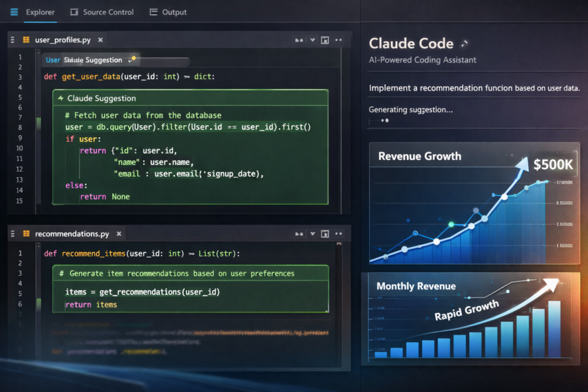Close the recommendations.py tab
Screen dimensions: 588x392
click(x=119, y=234)
